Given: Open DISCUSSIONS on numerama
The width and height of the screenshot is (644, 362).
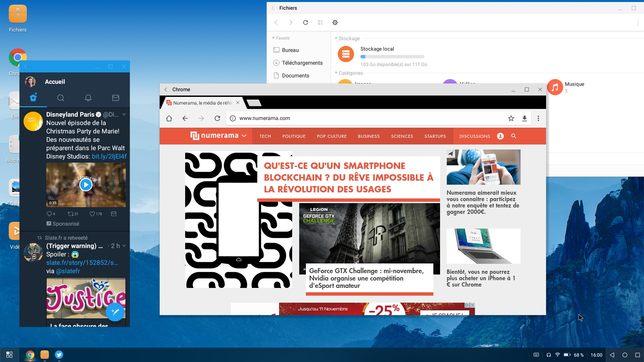Looking at the screenshot, I should point(475,136).
